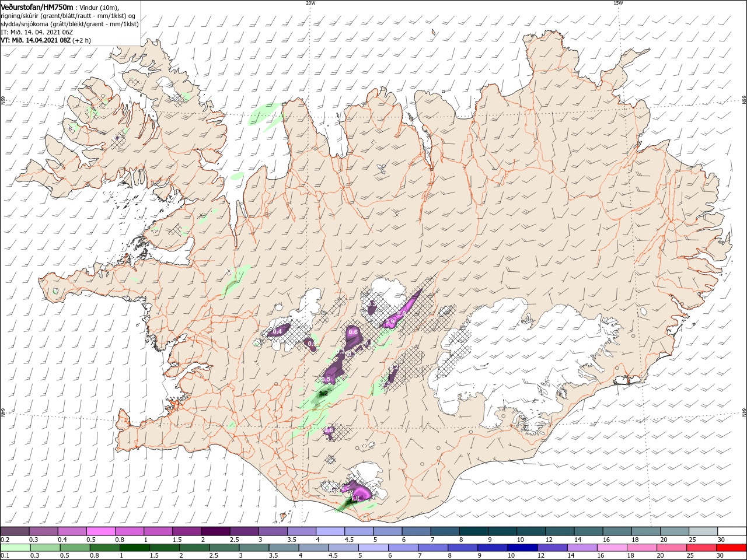
Task: Click the black 1.2 rain value on map
Action: click(323, 393)
